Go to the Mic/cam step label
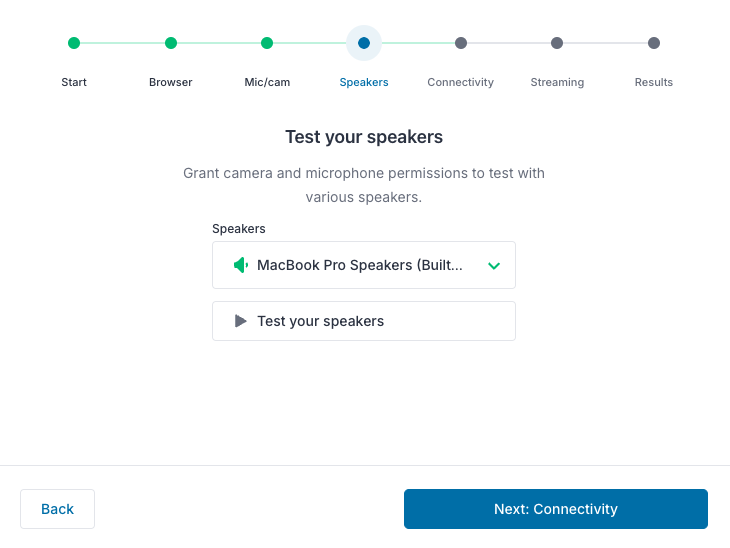 tap(267, 82)
